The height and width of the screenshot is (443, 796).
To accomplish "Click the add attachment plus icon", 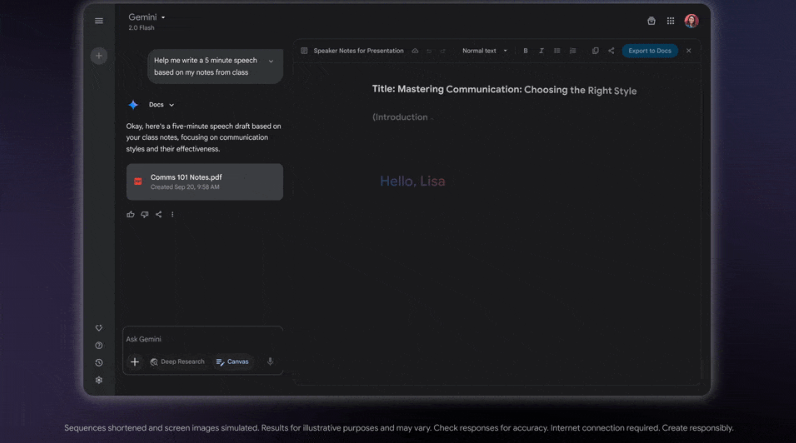I will click(135, 362).
